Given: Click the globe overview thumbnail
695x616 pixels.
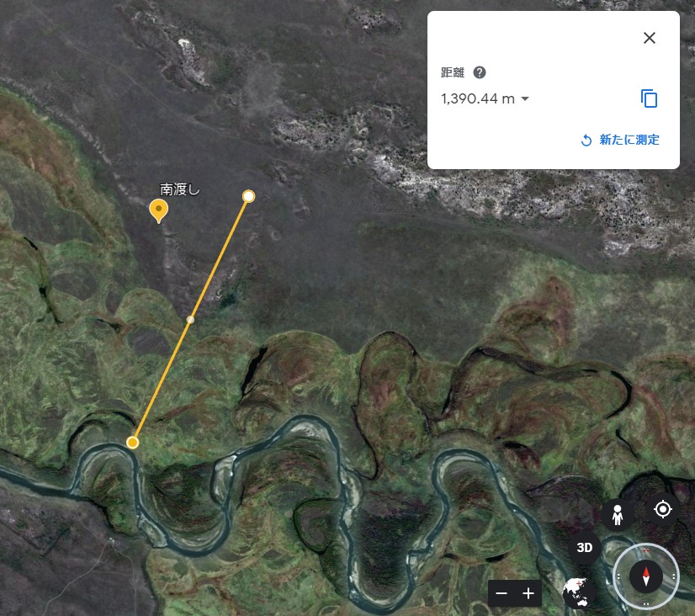Looking at the screenshot, I should 578,592.
